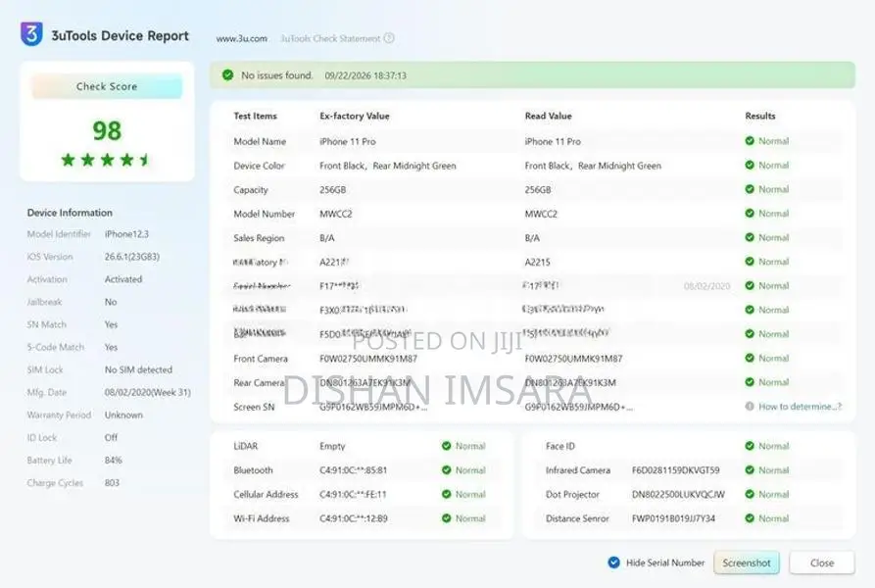875x588 pixels.
Task: Click the green checkmark beside No issues found
Action: [227, 74]
